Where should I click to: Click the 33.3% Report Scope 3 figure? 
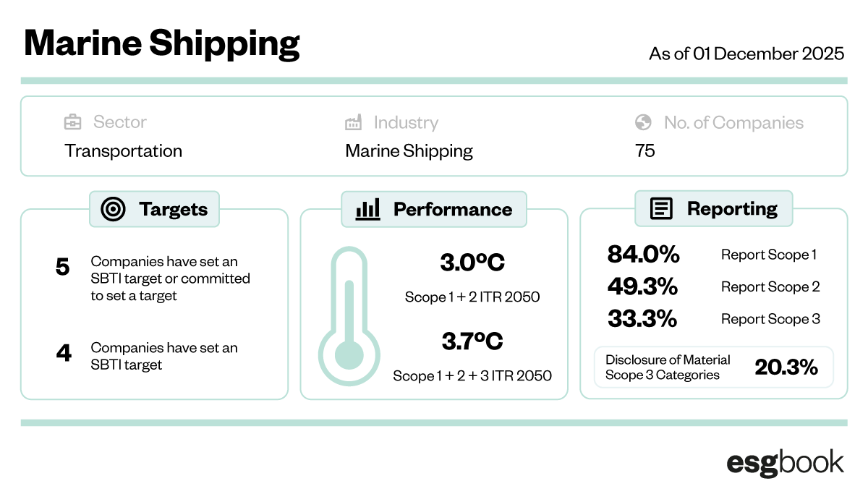coord(642,319)
